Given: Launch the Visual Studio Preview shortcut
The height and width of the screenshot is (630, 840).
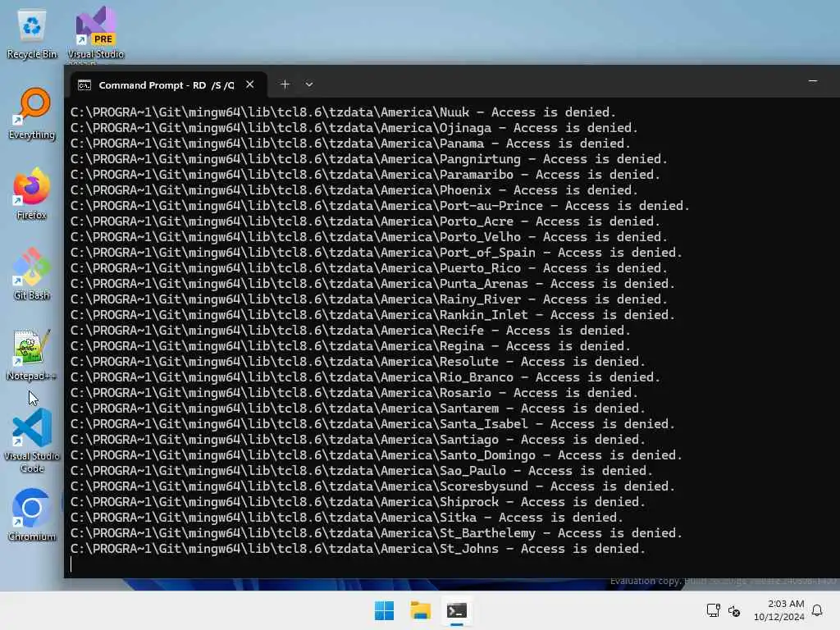Looking at the screenshot, I should [x=95, y=34].
